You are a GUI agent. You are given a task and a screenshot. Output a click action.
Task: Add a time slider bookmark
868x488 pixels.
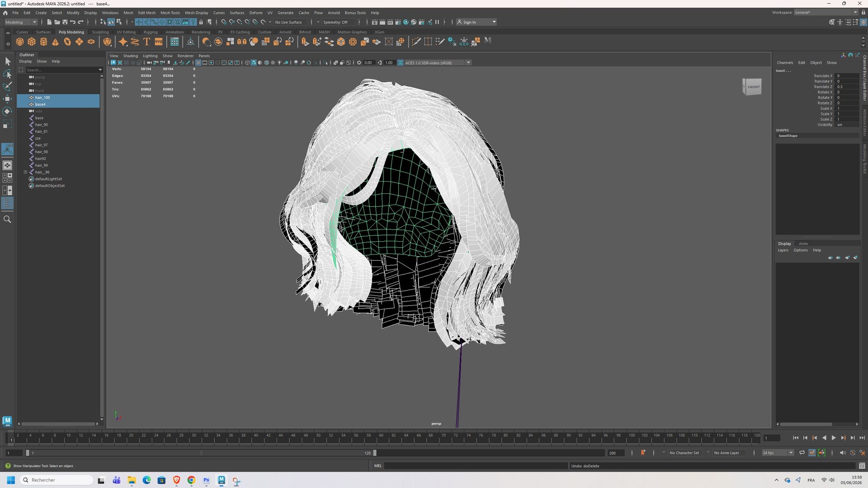(x=643, y=452)
